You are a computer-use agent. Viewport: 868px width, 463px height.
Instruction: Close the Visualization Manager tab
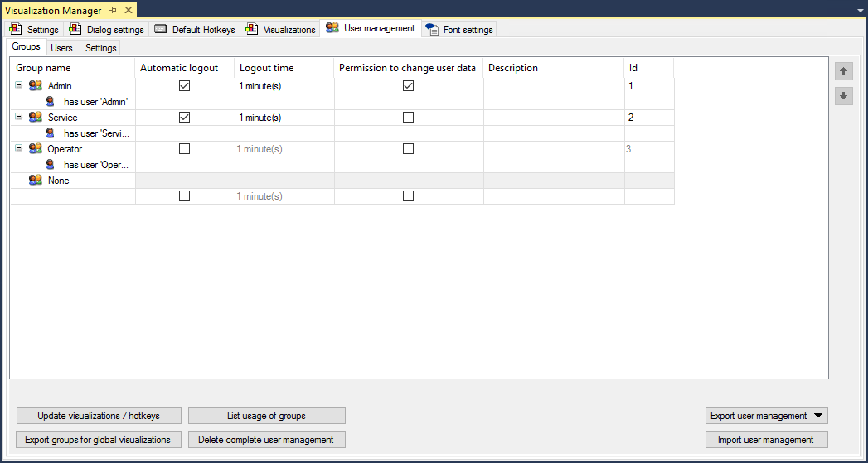pos(128,11)
